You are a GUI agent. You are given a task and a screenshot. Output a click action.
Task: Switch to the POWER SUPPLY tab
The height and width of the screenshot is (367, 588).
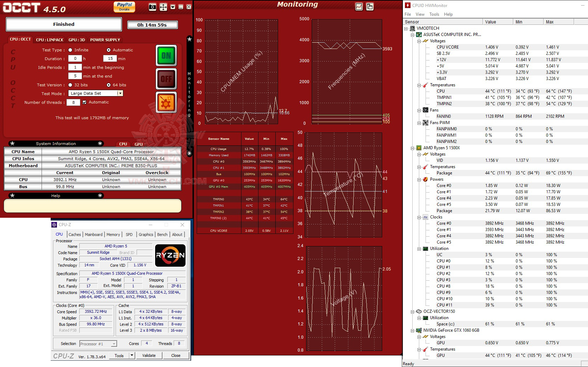tap(105, 40)
